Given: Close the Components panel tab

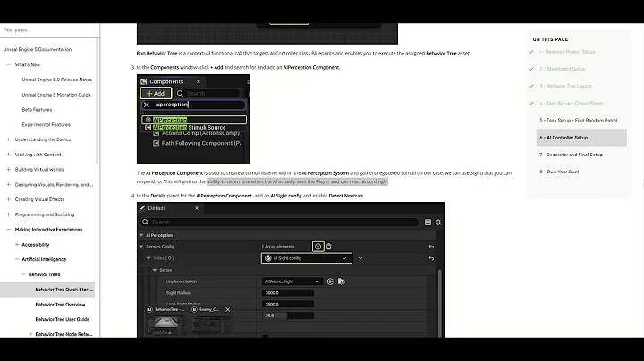Looking at the screenshot, I should coord(199,81).
